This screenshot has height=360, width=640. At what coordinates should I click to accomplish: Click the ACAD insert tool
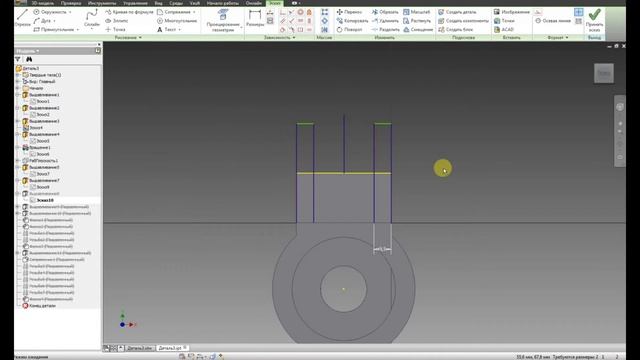point(504,29)
